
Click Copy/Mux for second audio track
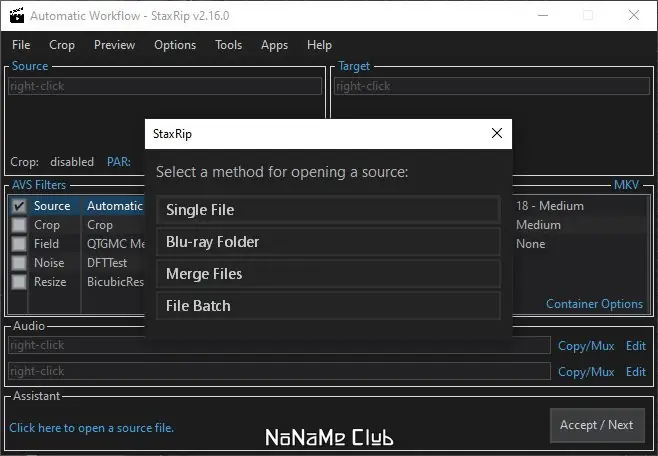tap(586, 372)
